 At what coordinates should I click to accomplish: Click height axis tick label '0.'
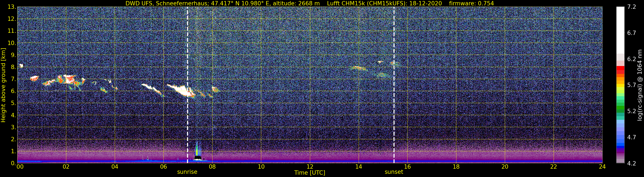[x=13, y=163]
